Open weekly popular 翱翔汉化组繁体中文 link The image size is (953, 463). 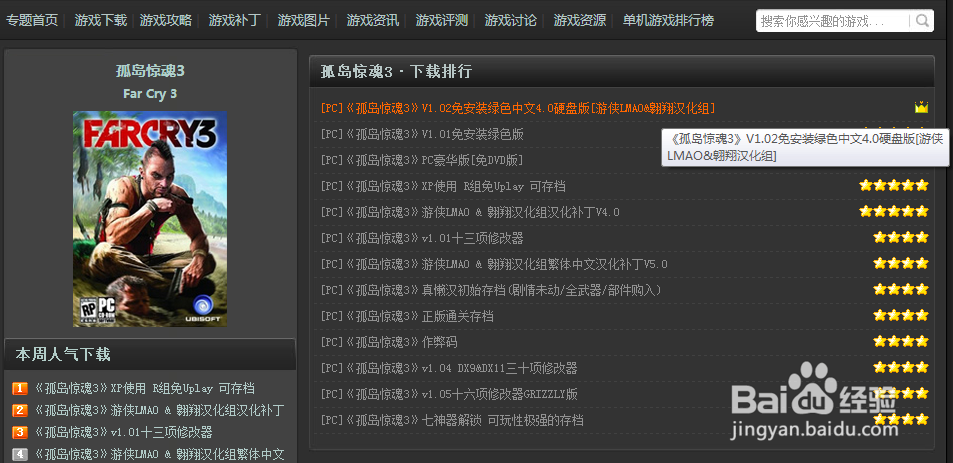click(159, 454)
